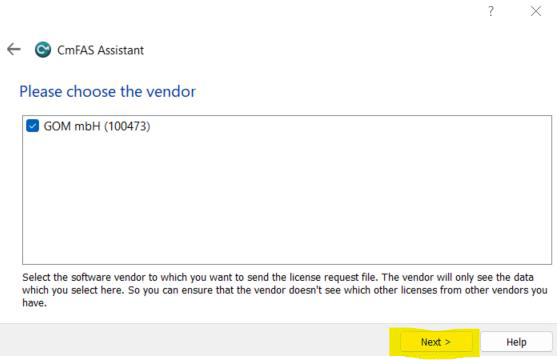Uncheck the GOM mbH (100473) checkbox
The image size is (557, 361).
click(x=32, y=126)
